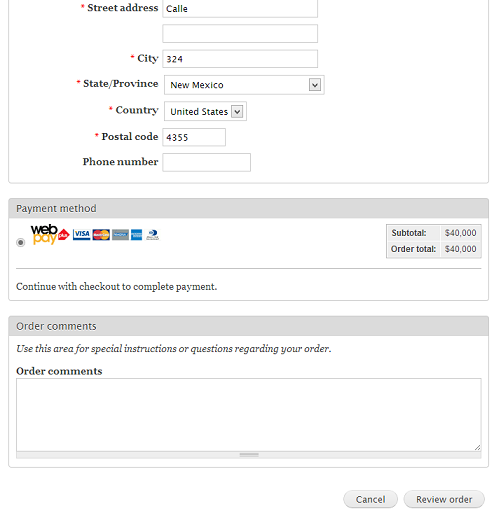Click the Cancel button

pos(370,499)
